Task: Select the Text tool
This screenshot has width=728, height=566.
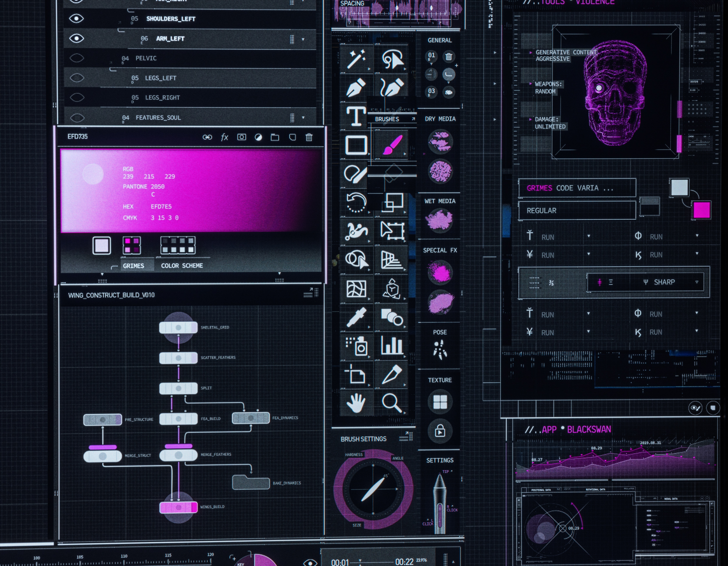Action: coord(356,116)
